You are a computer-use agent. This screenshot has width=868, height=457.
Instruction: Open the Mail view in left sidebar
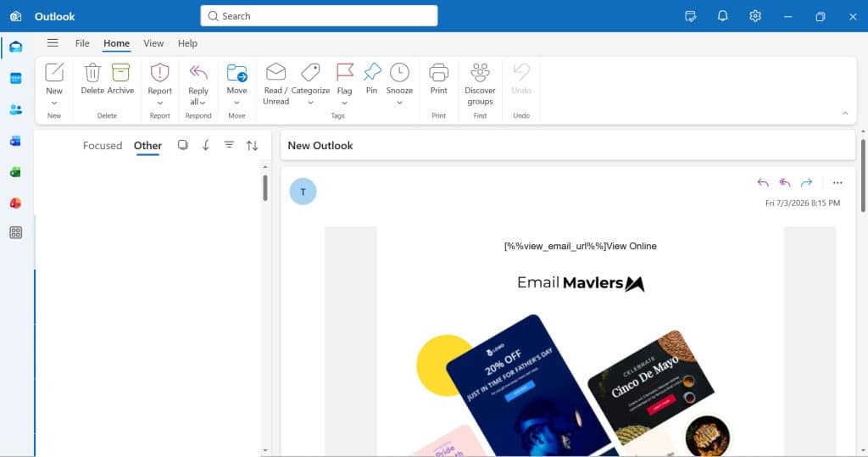[x=15, y=47]
